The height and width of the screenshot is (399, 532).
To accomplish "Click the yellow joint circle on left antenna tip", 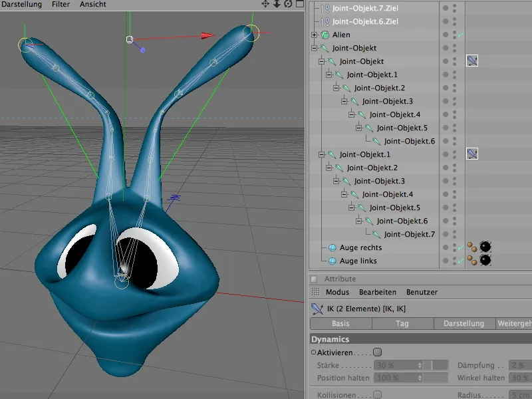I will 26,45.
